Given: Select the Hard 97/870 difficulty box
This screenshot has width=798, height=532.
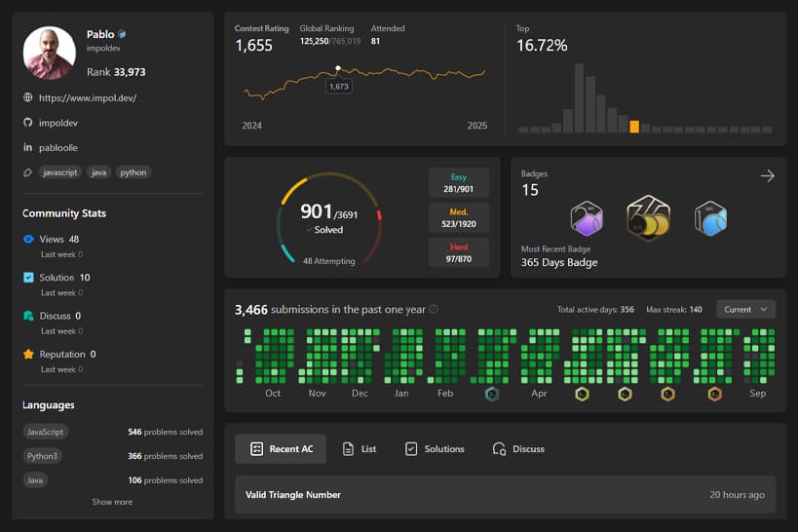Looking at the screenshot, I should pyautogui.click(x=459, y=253).
